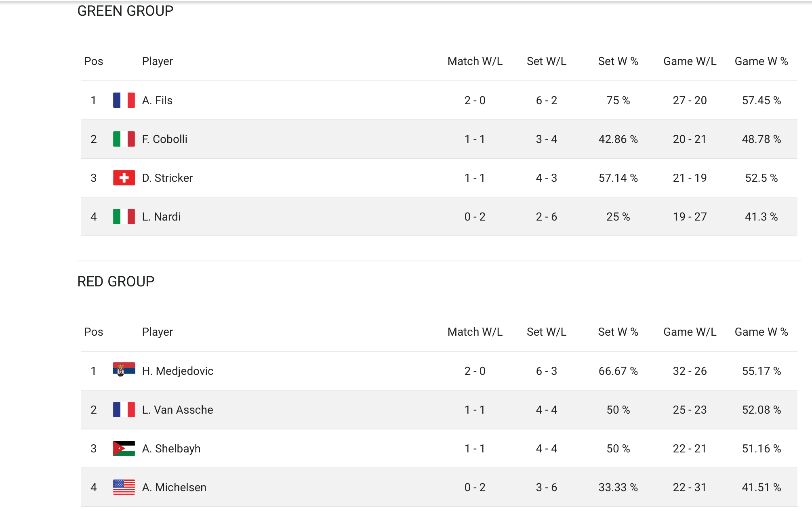This screenshot has width=812, height=511.
Task: Select player name A. Michelsen
Action: 174,487
